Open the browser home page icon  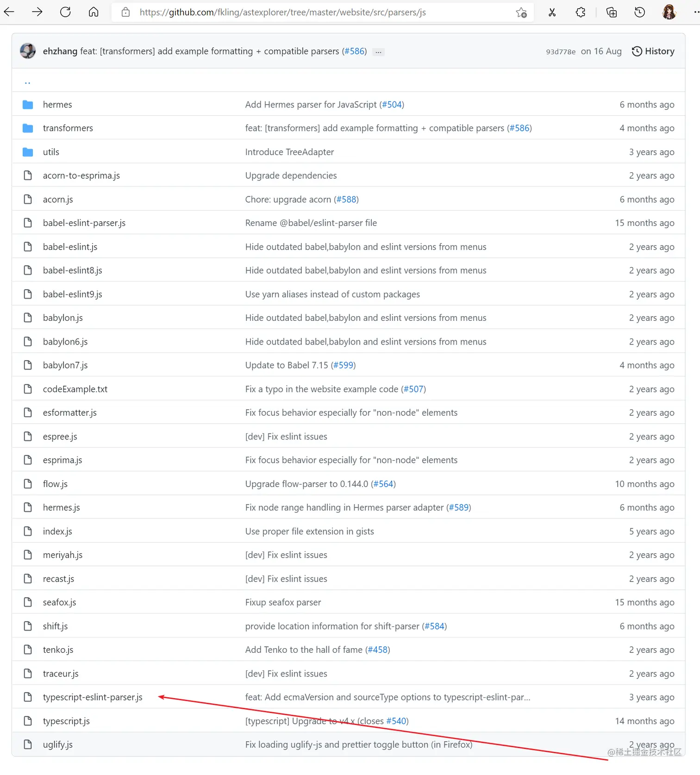(x=94, y=12)
